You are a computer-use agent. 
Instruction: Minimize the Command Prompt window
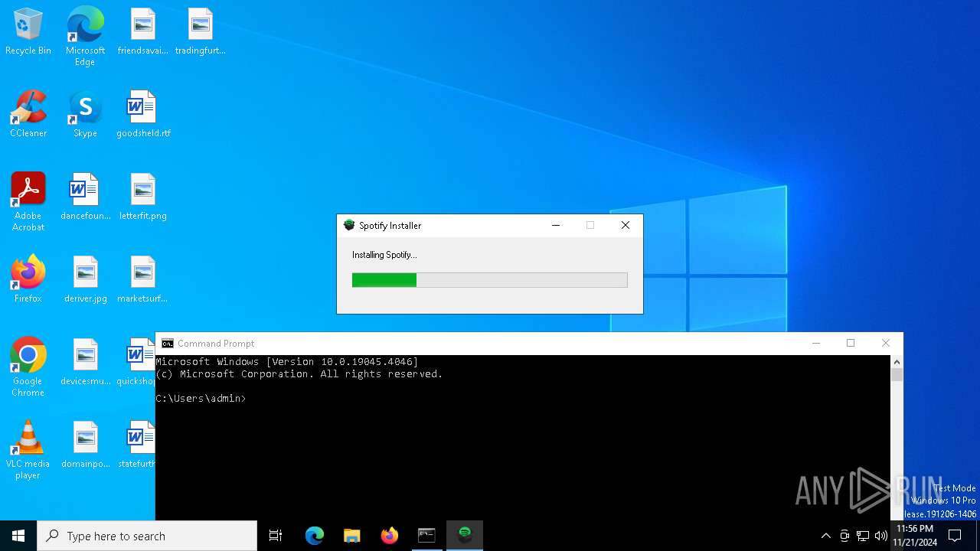tap(815, 344)
